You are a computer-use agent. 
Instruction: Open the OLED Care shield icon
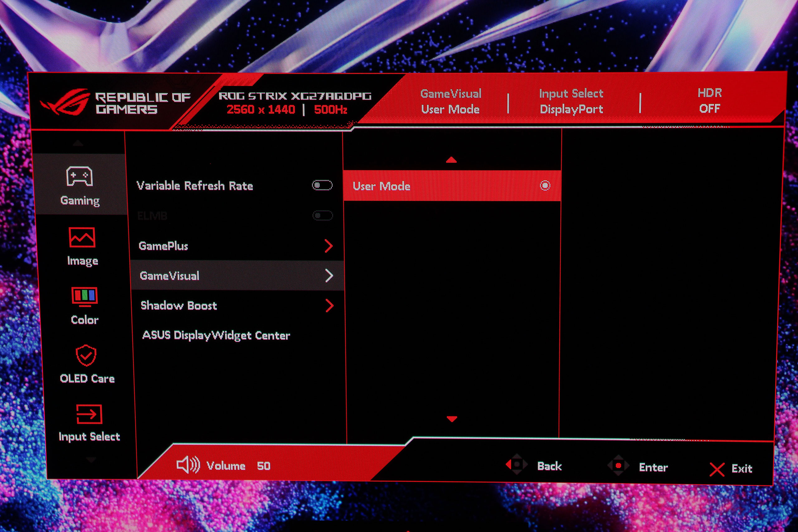tap(86, 355)
